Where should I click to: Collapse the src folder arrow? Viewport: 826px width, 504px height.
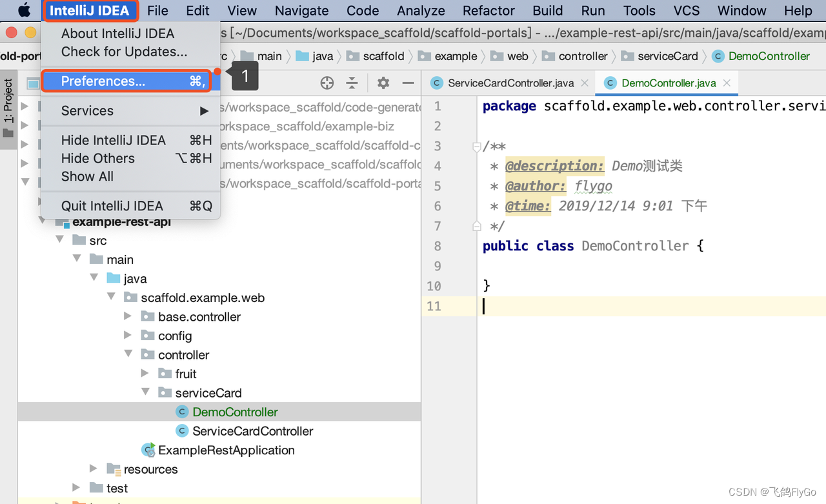[x=60, y=239]
